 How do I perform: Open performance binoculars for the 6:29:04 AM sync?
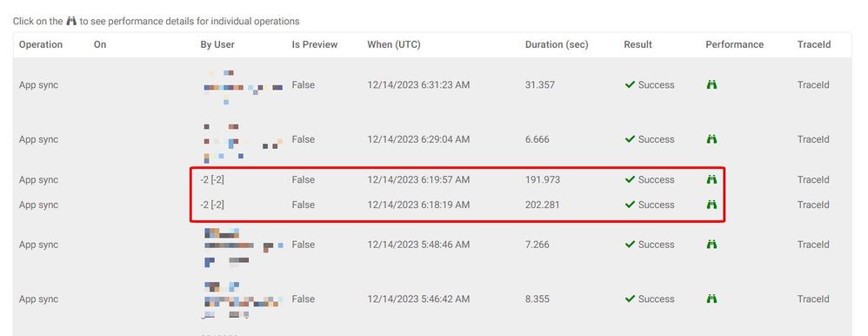click(712, 139)
